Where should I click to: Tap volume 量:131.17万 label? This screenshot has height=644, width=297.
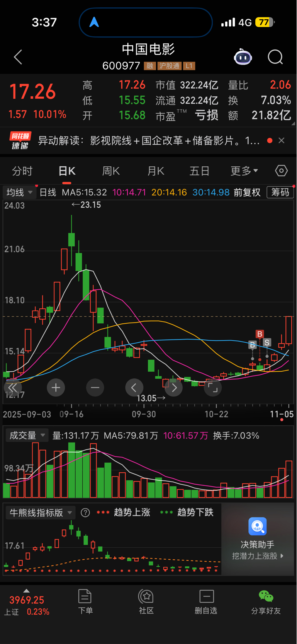(x=76, y=436)
